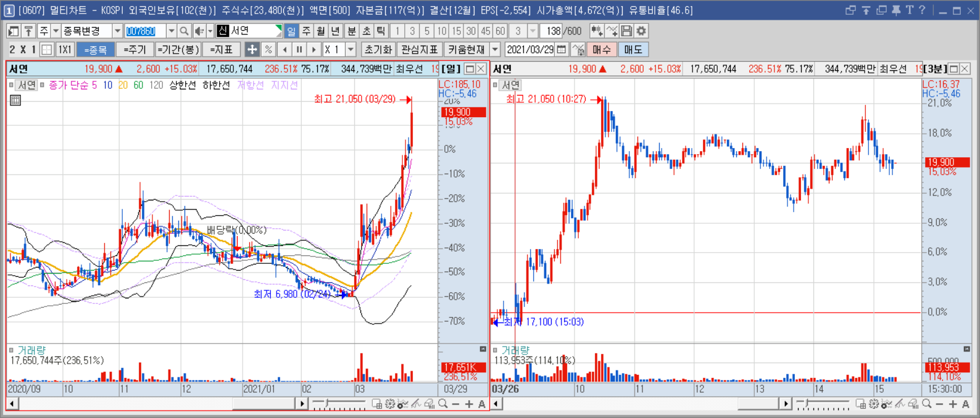Screen dimensions: 980x418
Task: Select the 60 interval button
Action: (500, 31)
